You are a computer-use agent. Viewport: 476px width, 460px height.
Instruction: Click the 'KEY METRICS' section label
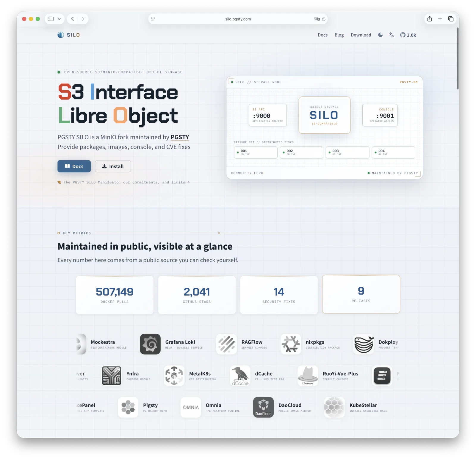(x=77, y=233)
